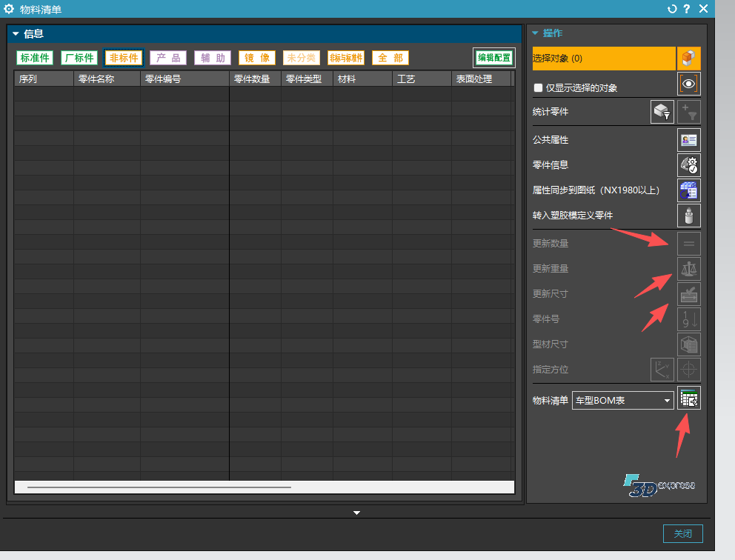Collapse the 信息 section
735x560 pixels.
coord(16,33)
